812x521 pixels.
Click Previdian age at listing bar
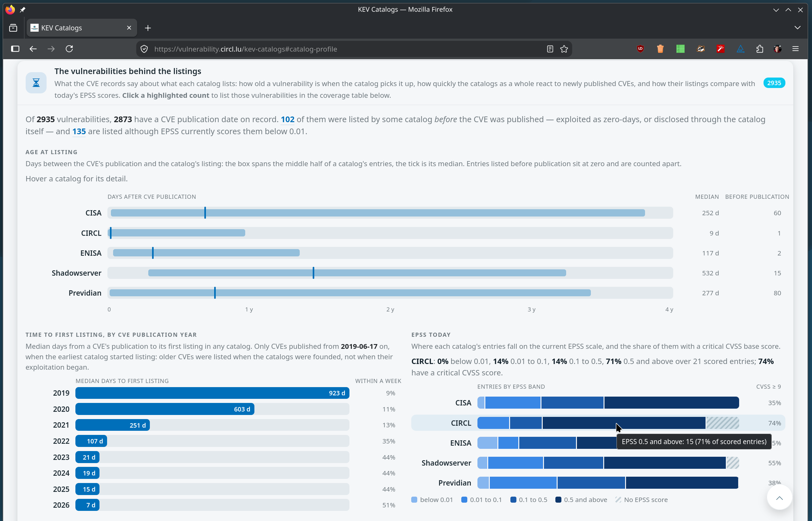pyautogui.click(x=350, y=293)
